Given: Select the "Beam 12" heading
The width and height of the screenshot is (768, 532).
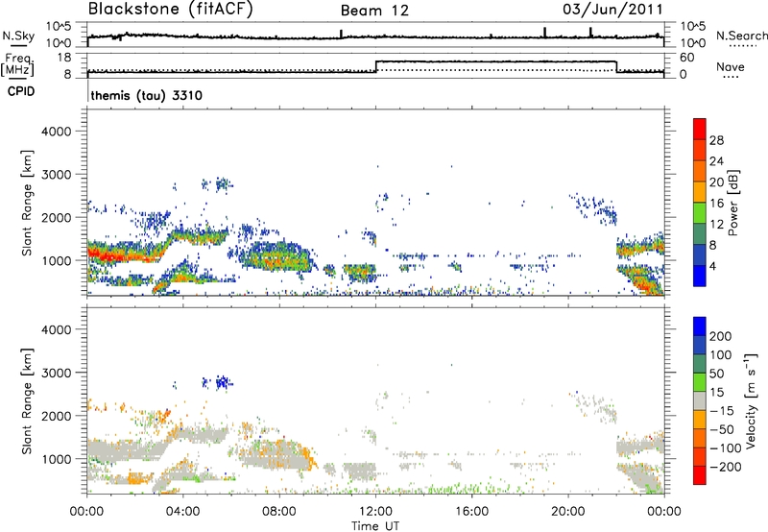Looking at the screenshot, I should 374,11.
